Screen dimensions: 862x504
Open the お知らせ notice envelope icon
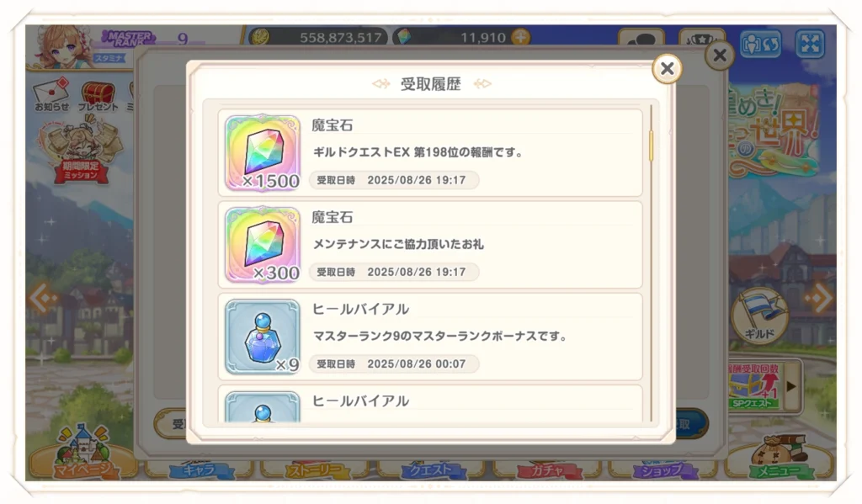[51, 94]
